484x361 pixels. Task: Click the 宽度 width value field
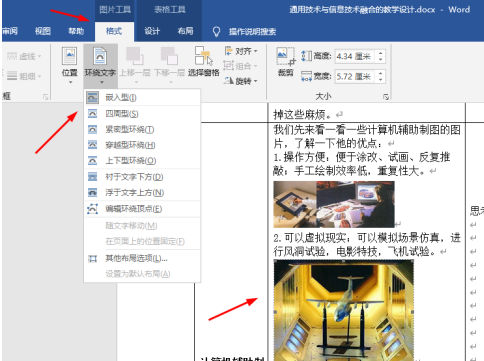355,77
